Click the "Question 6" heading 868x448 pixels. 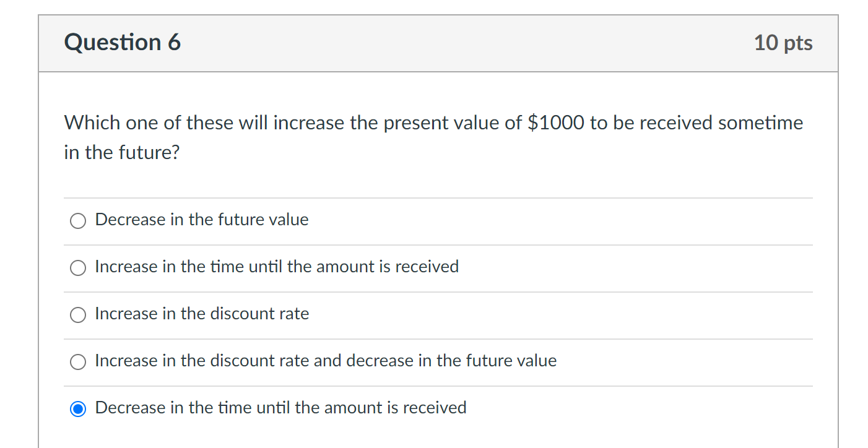tap(123, 43)
